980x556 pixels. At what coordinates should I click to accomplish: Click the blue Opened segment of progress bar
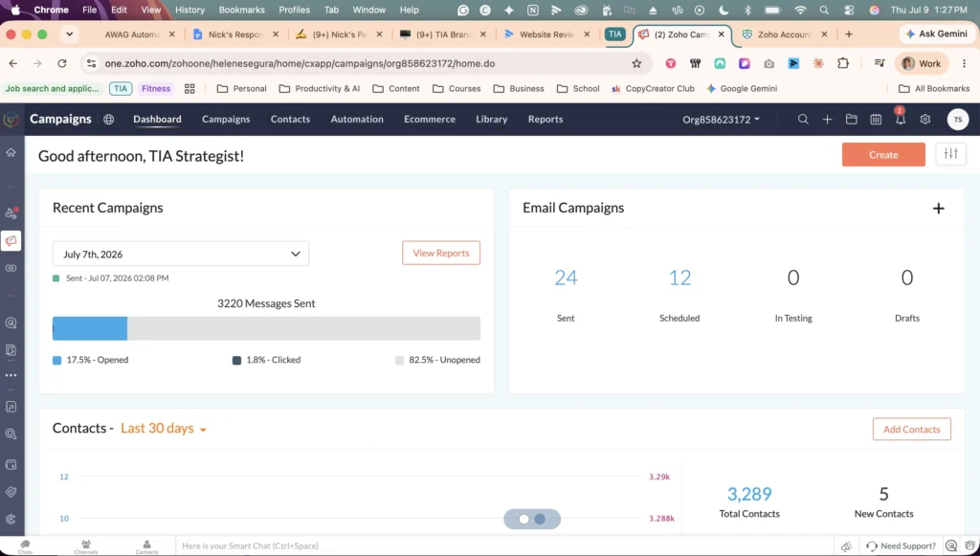90,328
